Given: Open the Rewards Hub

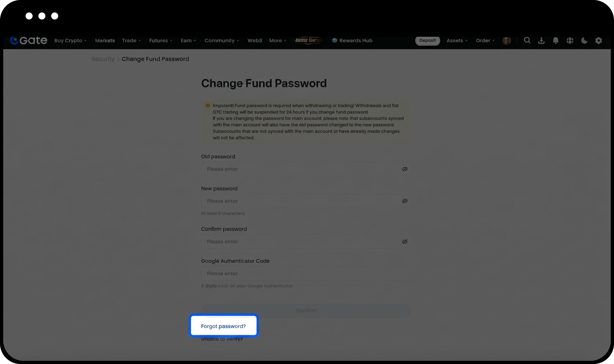Looking at the screenshot, I should [x=352, y=41].
